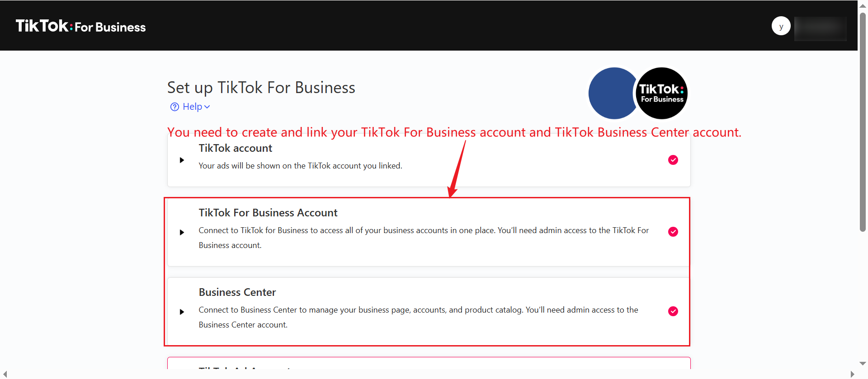The height and width of the screenshot is (379, 868).
Task: Click the Business Center heading
Action: tap(237, 292)
